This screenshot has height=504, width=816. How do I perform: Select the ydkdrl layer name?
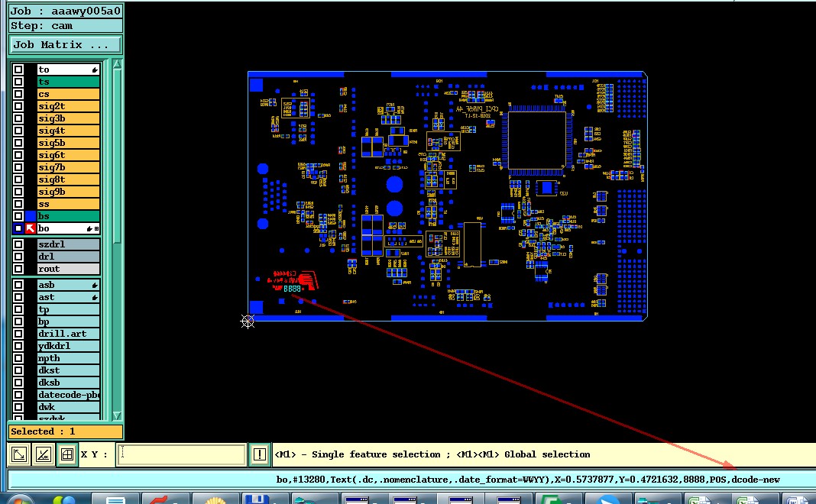[68, 347]
